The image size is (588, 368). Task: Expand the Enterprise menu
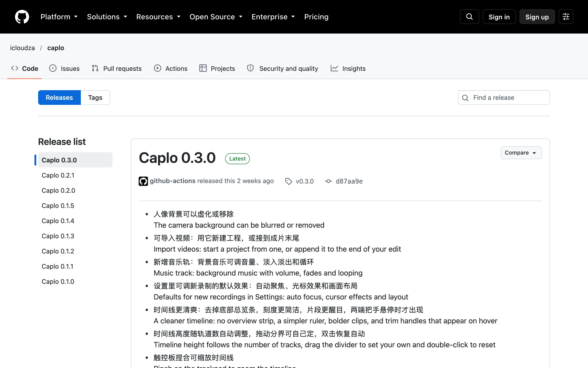[x=273, y=17]
